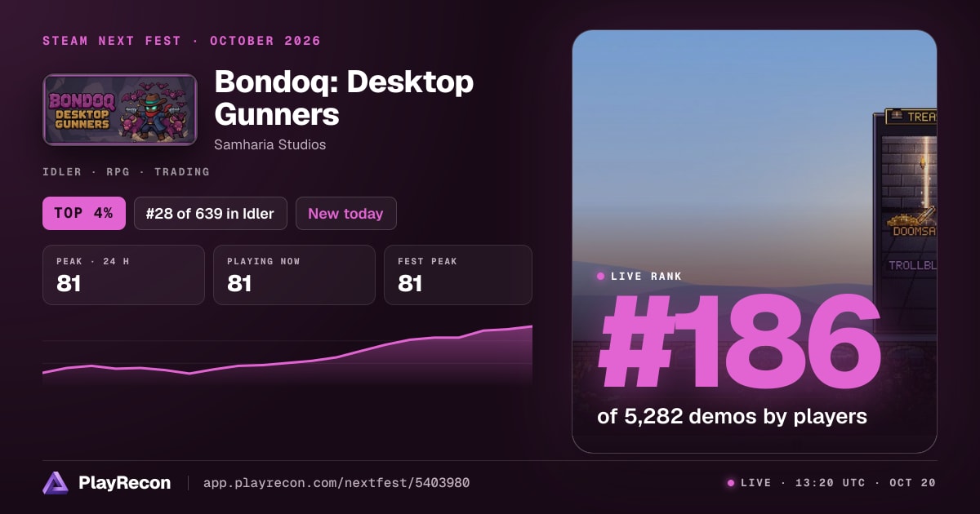This screenshot has height=514, width=980.
Task: Click the large #186 live rank number
Action: [740, 343]
